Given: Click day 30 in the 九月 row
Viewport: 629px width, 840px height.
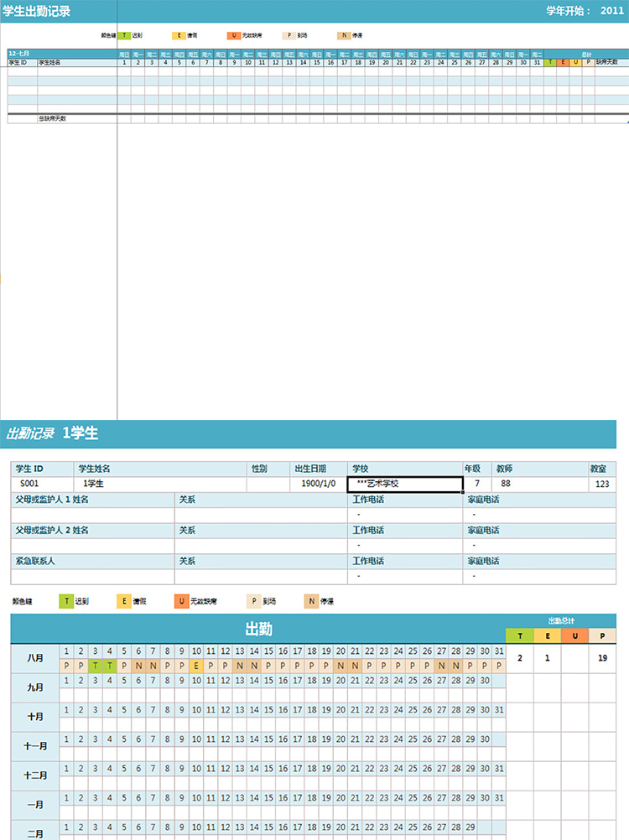Looking at the screenshot, I should [485, 681].
